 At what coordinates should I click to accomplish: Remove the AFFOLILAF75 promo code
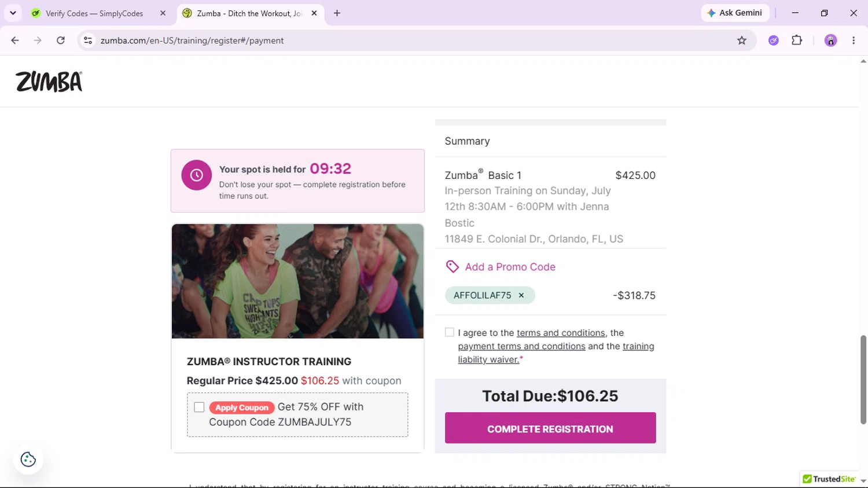tap(521, 295)
